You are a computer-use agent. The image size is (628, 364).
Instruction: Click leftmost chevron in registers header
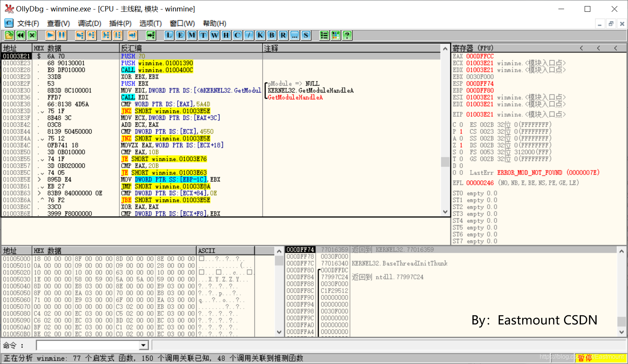coord(581,48)
